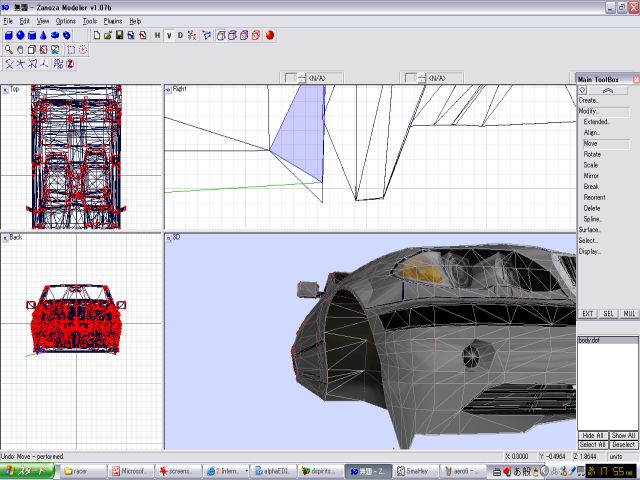Toggle the H axis constraint button
The width and height of the screenshot is (640, 480).
157,35
